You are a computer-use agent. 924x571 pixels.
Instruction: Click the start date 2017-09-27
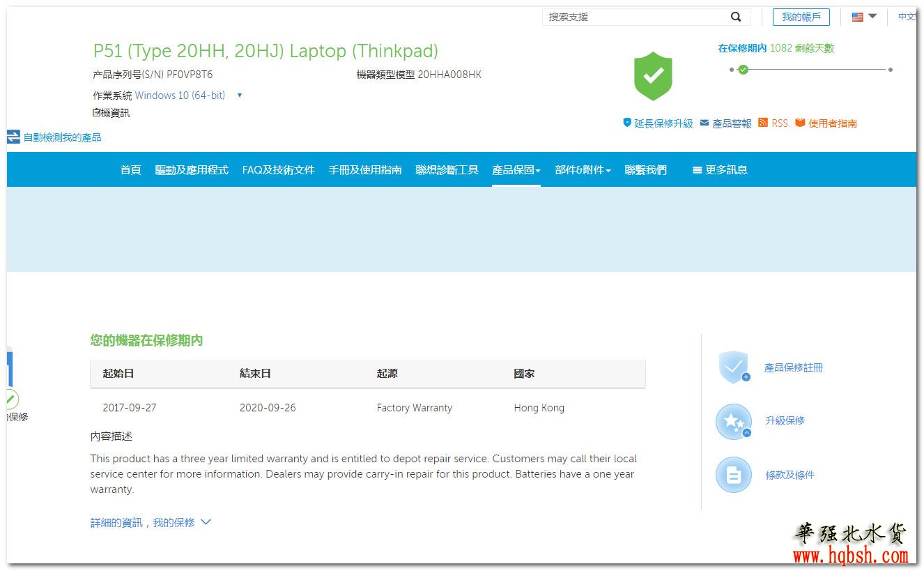(x=130, y=408)
